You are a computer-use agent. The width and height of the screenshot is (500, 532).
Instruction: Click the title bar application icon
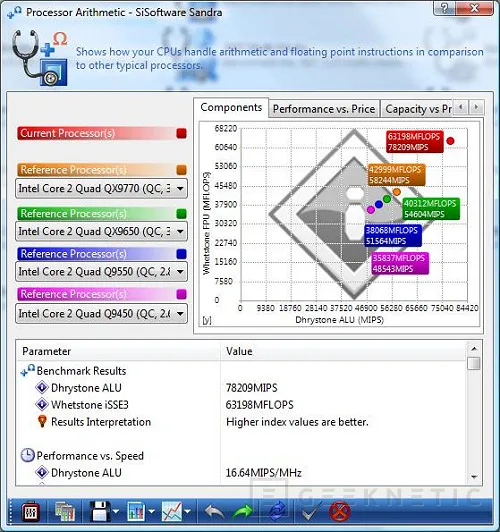[14, 12]
